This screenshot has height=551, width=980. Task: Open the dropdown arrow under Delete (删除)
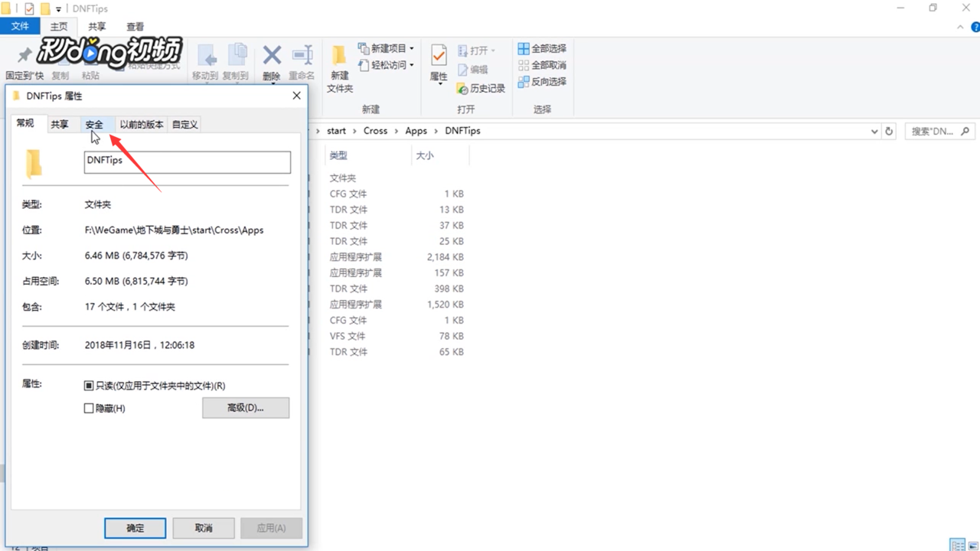272,85
